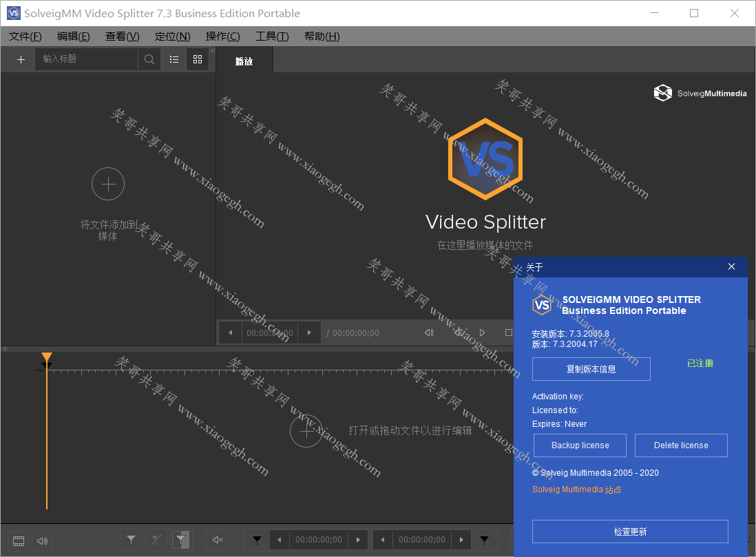Click the SolveigMultimedia logo in the player
756x557 pixels.
(x=700, y=93)
